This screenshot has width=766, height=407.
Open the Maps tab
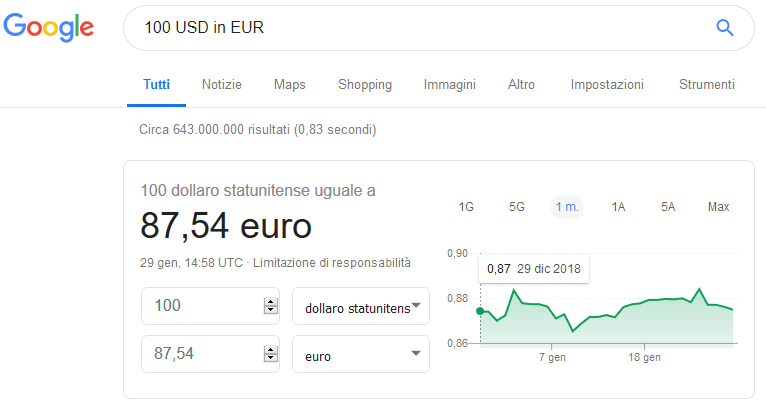point(289,85)
